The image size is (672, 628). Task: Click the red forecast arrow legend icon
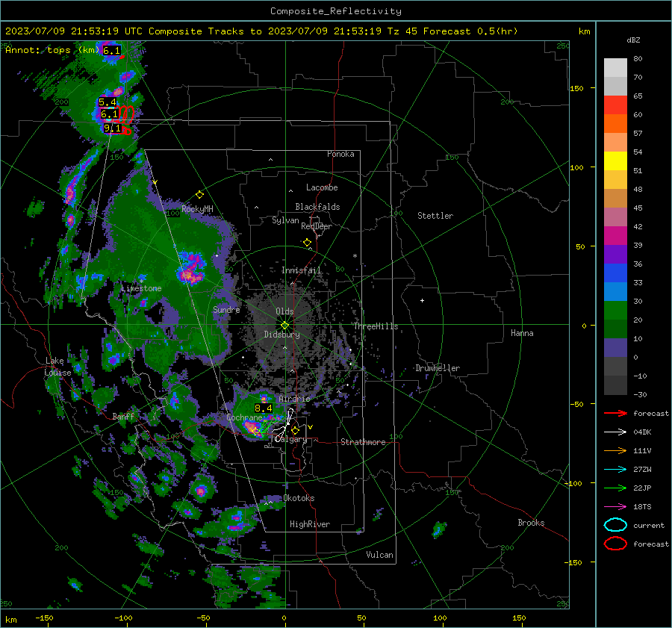pos(615,413)
